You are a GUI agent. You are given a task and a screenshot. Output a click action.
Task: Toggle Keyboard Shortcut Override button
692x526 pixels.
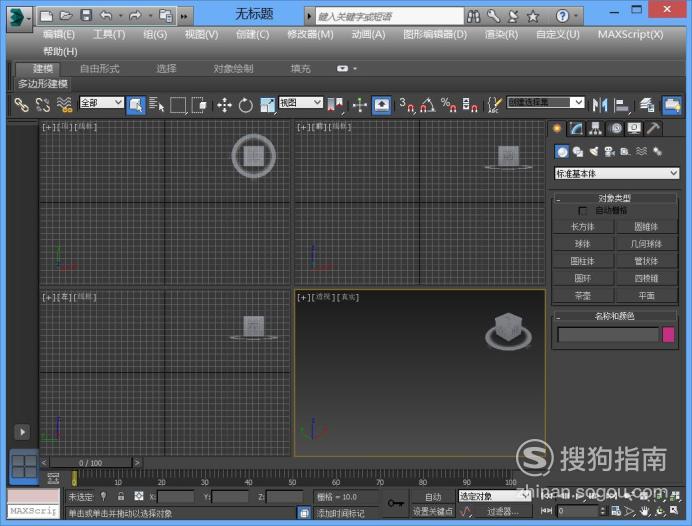click(x=381, y=105)
